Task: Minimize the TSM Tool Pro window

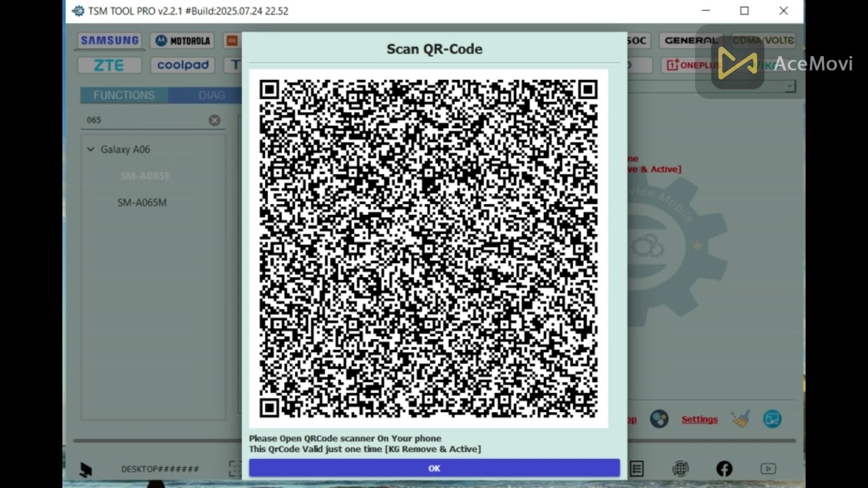Action: [706, 11]
